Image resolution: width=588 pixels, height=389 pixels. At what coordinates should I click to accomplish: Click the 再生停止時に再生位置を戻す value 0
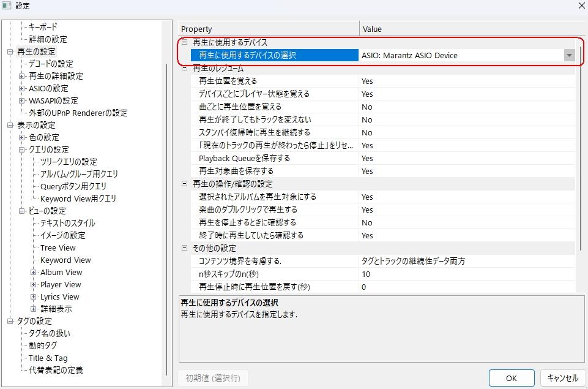tap(363, 287)
